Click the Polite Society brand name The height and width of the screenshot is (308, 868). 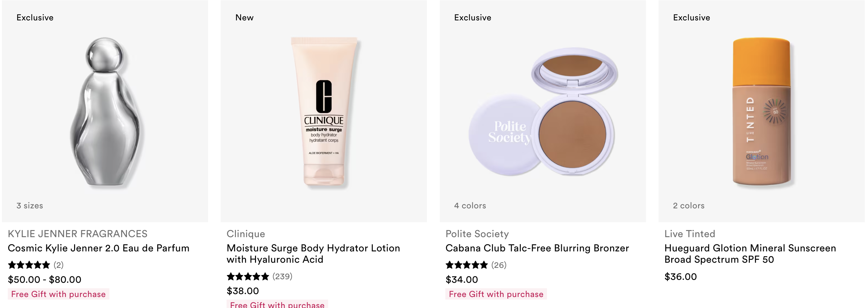[477, 234]
